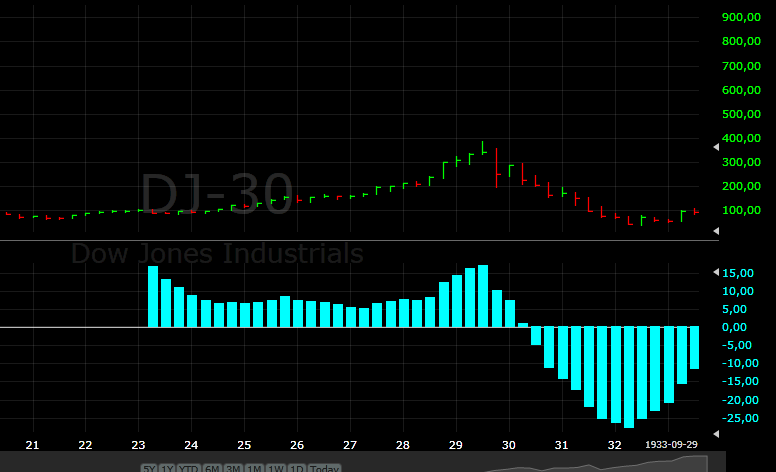Click the triangle marker below -25,00 on indicator axis
Image resolution: width=776 pixels, height=472 pixels.
(716, 434)
